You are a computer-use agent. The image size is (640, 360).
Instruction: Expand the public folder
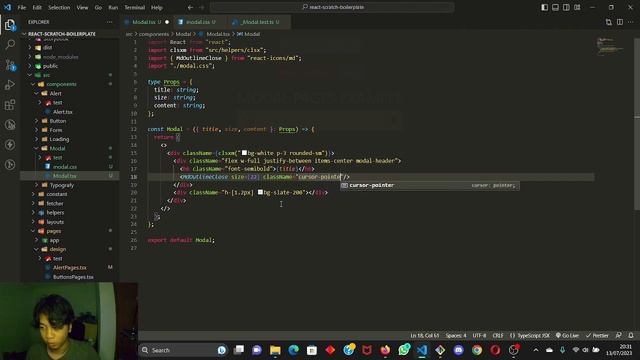(x=50, y=66)
